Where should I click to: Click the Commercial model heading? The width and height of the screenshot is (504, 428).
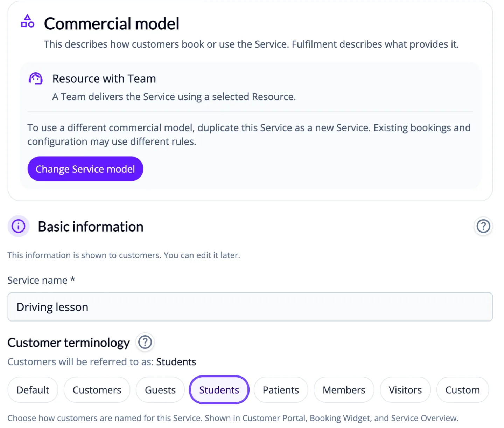(x=112, y=24)
